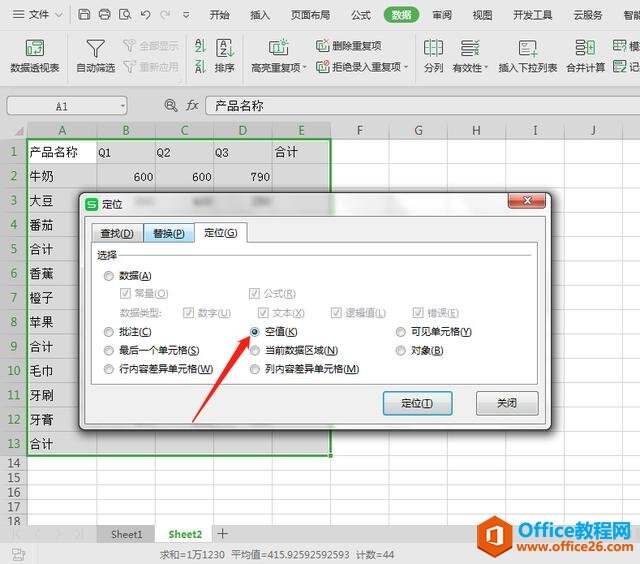Click the select-all corner of the grid
Viewport: 640px width, 564px height.
click(19, 131)
